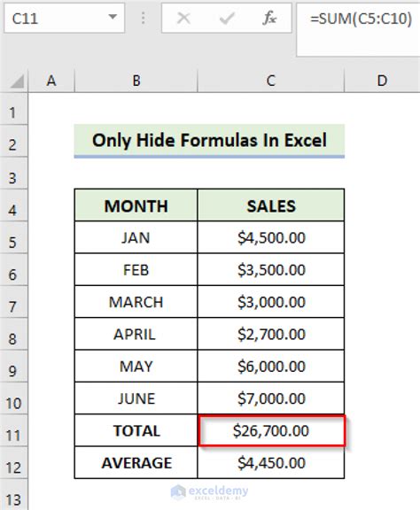Click the formula bar resize dots handle
The width and height of the screenshot is (420, 510).
(x=143, y=19)
